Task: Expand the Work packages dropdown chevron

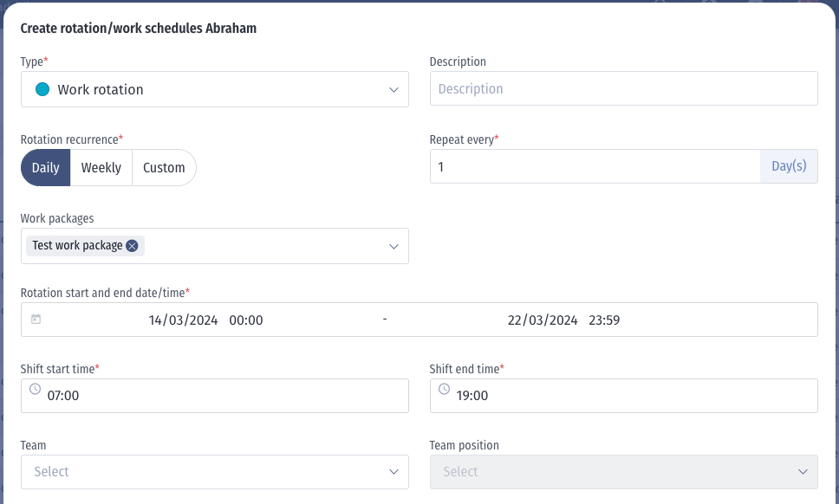Action: 393,247
